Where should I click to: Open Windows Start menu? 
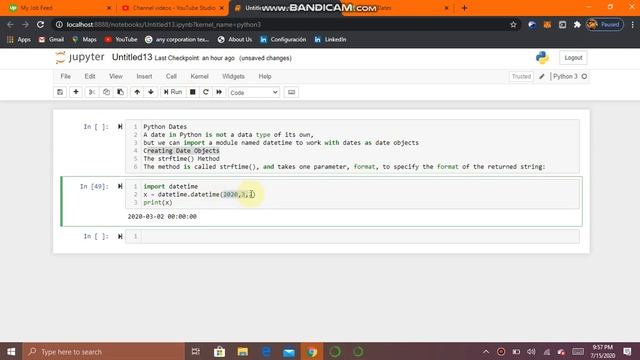pos(11,351)
